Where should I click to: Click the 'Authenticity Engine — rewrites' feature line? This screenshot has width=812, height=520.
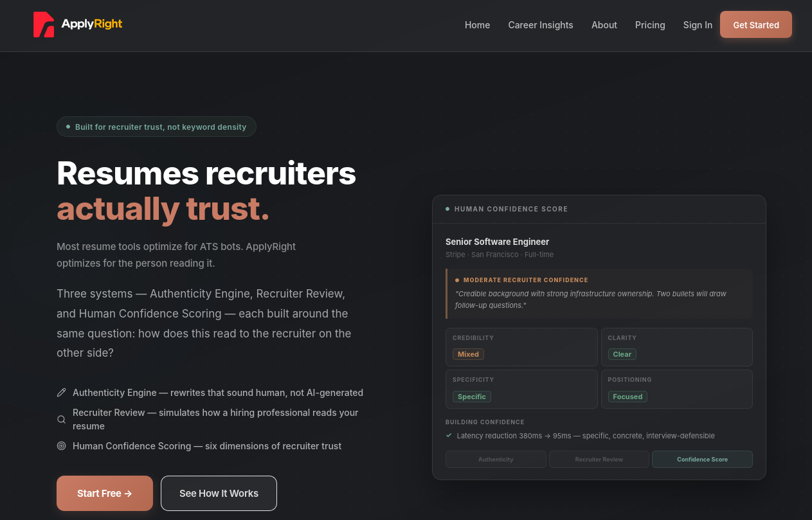pos(218,393)
